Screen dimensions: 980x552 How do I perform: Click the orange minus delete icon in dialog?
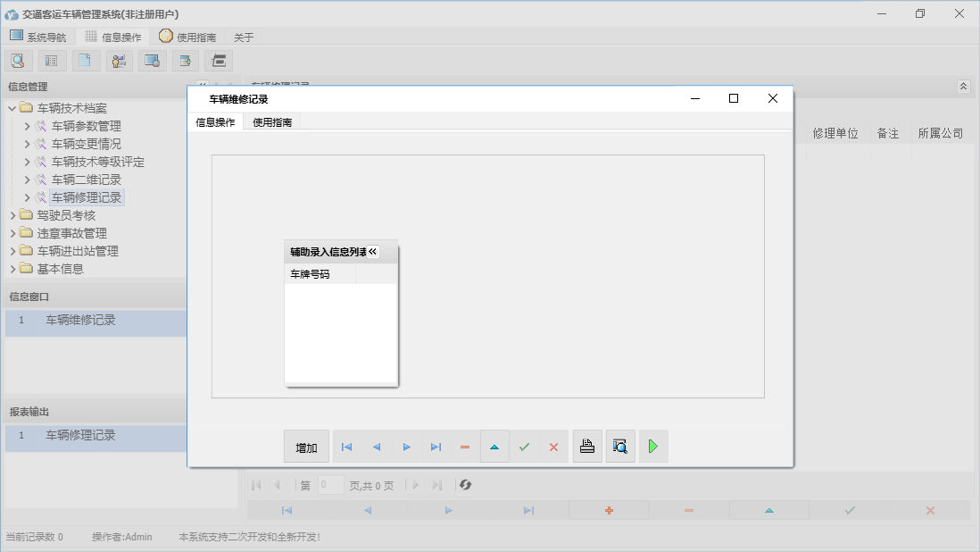tap(465, 447)
